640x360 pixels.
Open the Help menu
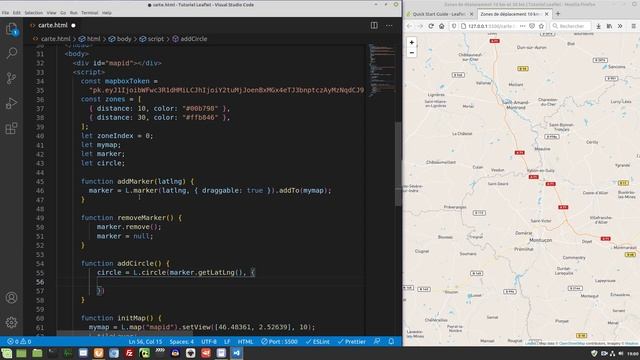point(107,13)
